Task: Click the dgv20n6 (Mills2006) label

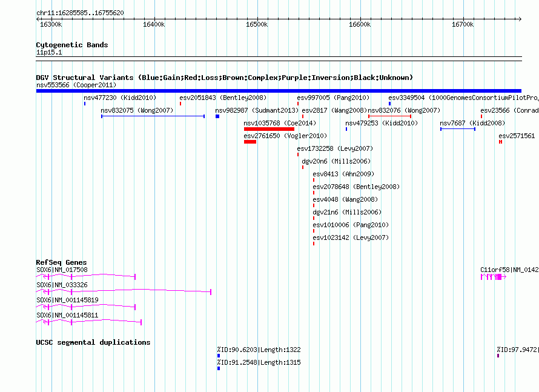Action: (336, 161)
